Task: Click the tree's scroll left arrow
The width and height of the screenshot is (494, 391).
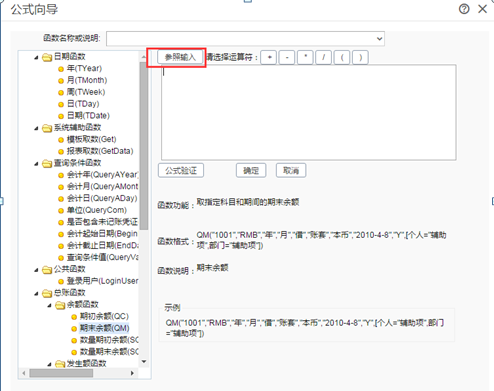Action: 24,373
